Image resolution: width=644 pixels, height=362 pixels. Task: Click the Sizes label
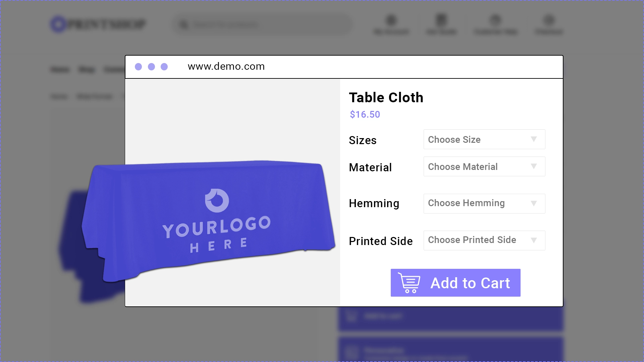coord(363,140)
